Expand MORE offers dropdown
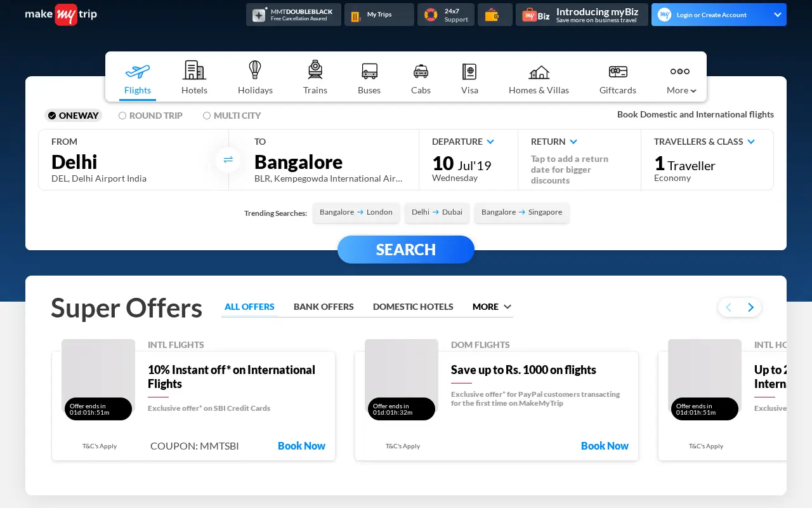The image size is (812, 508). click(492, 307)
